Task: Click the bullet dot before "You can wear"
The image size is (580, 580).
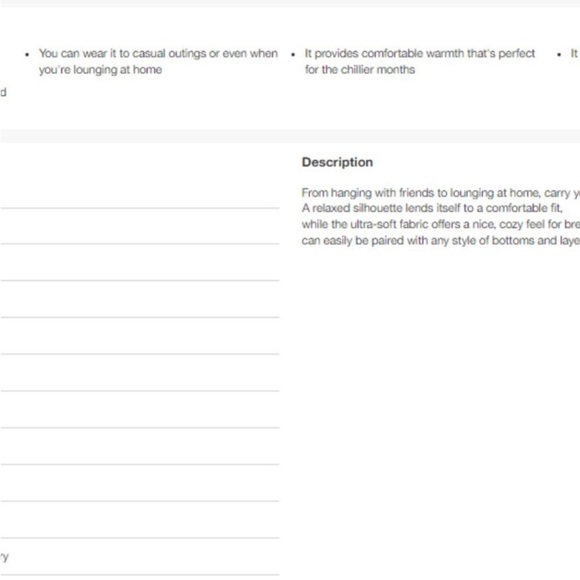Action: click(27, 54)
